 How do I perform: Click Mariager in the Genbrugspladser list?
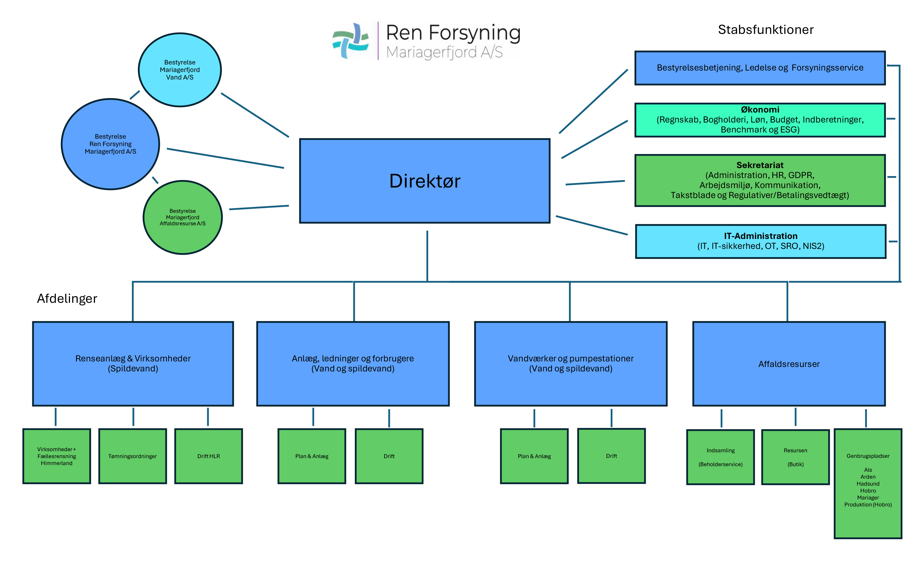(868, 498)
